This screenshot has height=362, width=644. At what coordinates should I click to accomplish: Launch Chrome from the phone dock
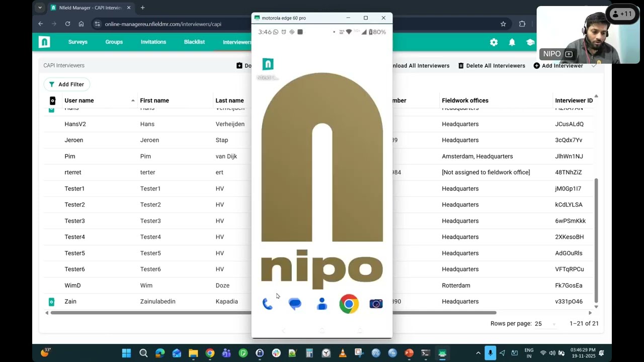click(349, 304)
